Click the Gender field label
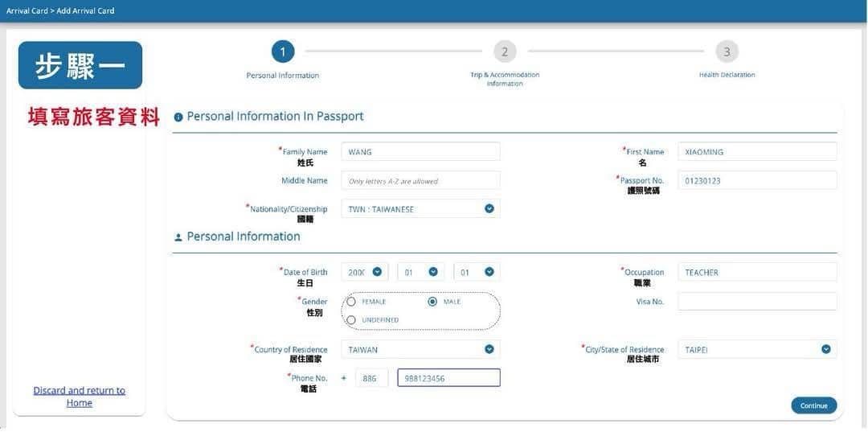The height and width of the screenshot is (436, 868). click(x=314, y=302)
